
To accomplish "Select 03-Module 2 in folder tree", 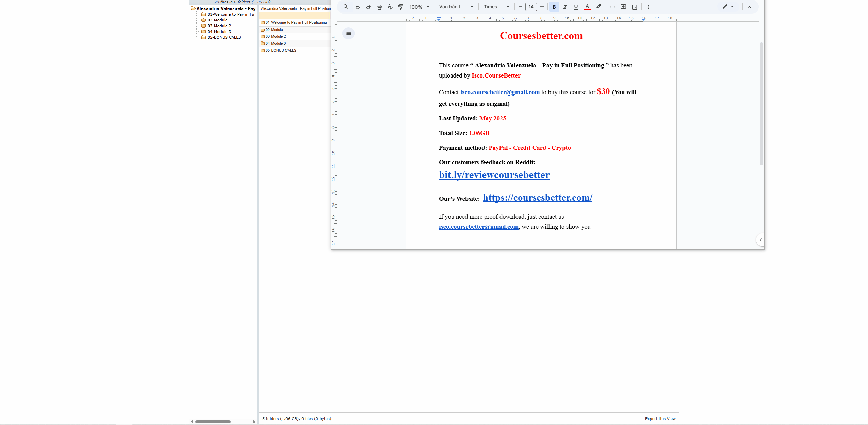I will point(219,26).
